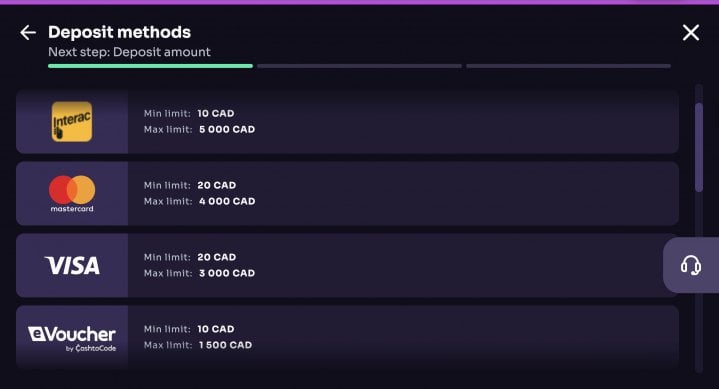Close the Deposit methods dialog
The height and width of the screenshot is (389, 719).
pos(691,33)
